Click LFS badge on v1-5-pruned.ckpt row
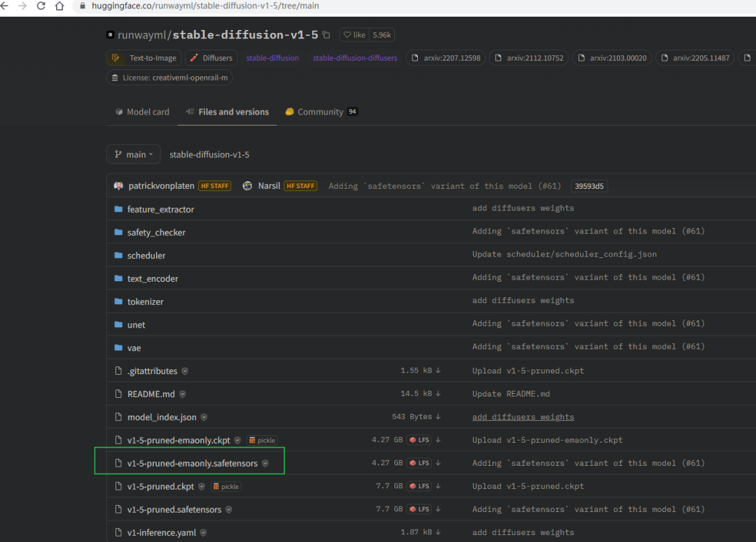This screenshot has height=542, width=756. (419, 486)
